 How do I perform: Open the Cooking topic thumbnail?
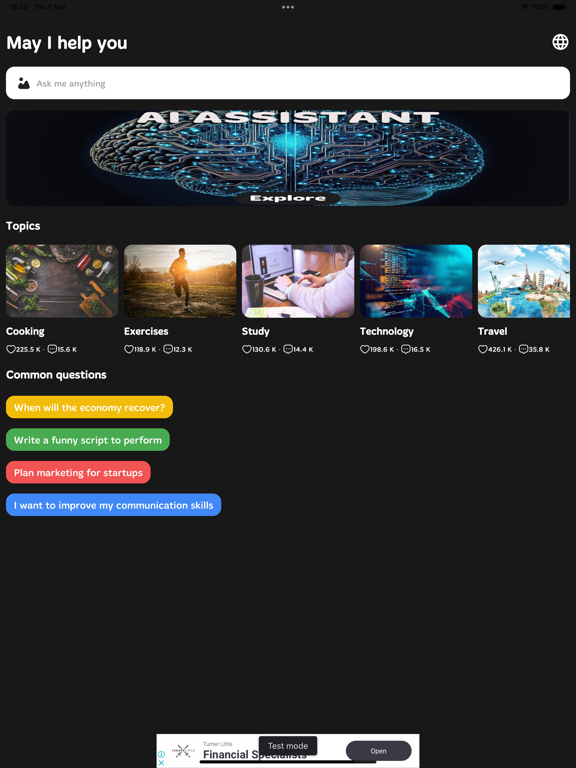click(x=62, y=281)
